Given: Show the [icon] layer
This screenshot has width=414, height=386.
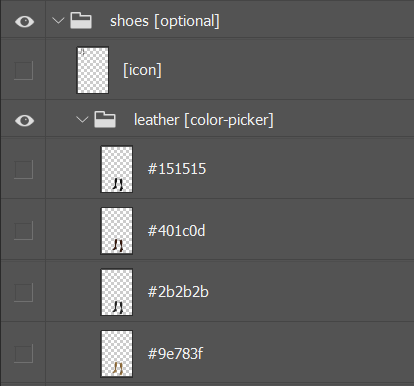Looking at the screenshot, I should tap(23, 70).
